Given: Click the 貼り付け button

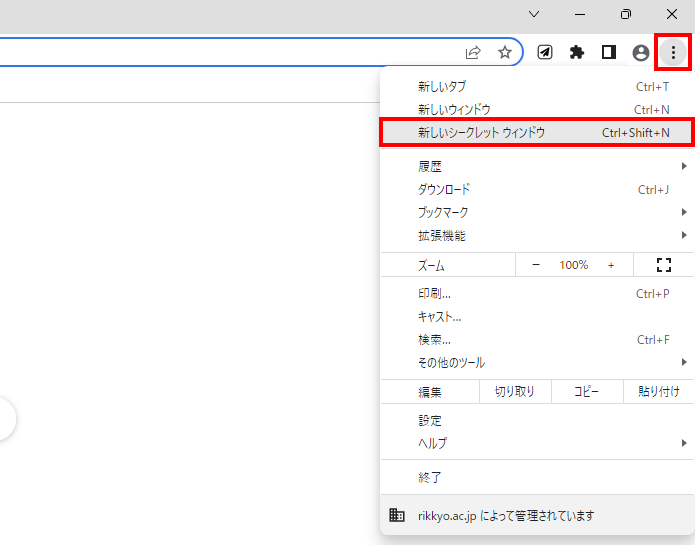Looking at the screenshot, I should click(659, 392).
